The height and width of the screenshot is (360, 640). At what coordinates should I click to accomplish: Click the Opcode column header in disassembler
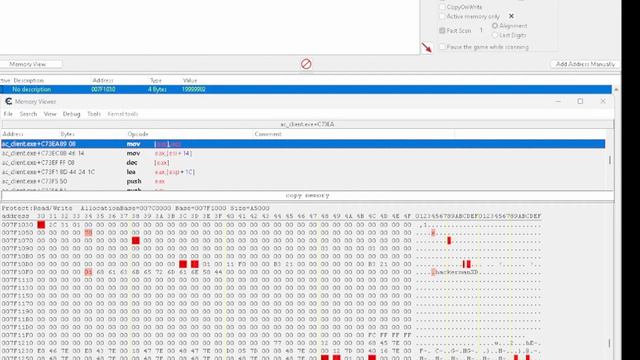pos(138,134)
